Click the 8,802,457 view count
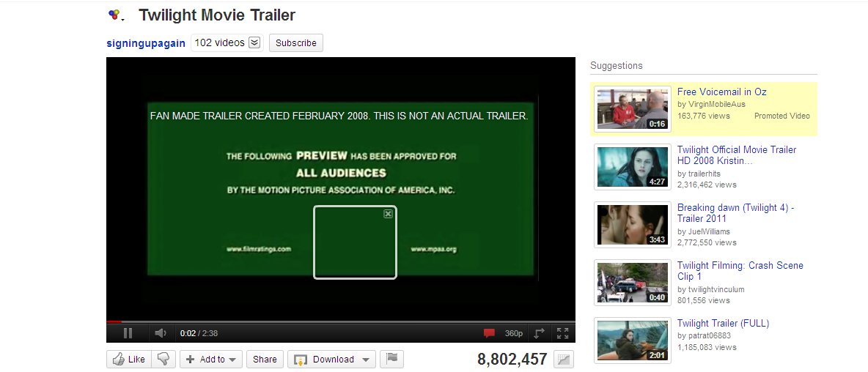 [x=512, y=360]
